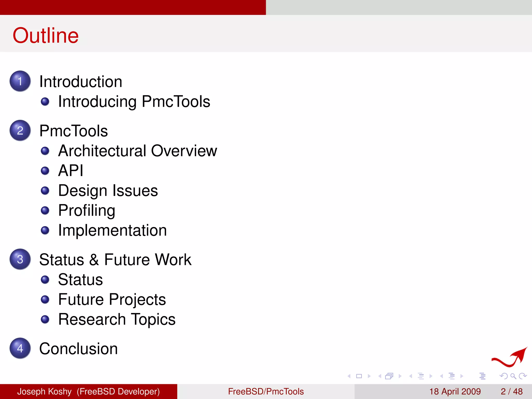Go to the Design Issues entry
Viewport: 532px width, 399px height.
coord(108,190)
